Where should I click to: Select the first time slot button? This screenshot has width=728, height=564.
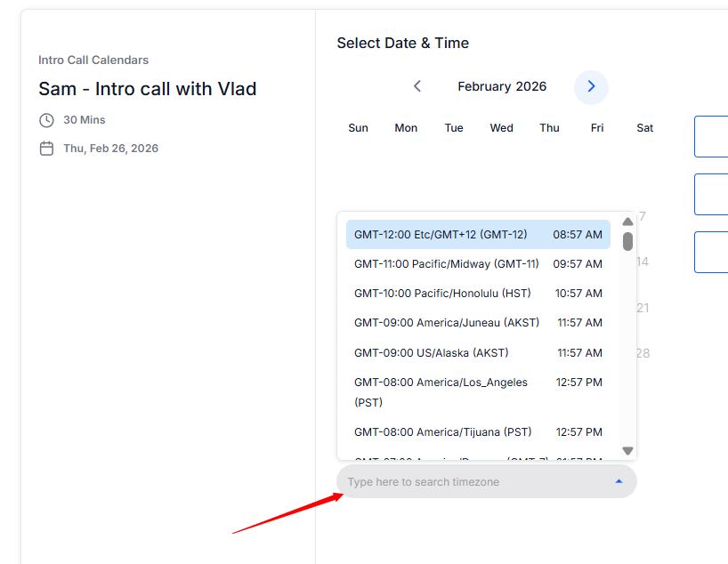[x=712, y=136]
